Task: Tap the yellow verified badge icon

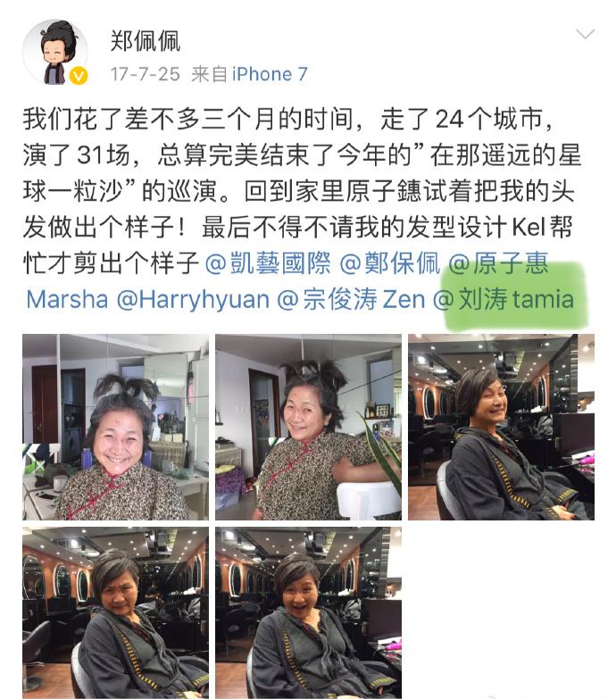Action: click(79, 76)
